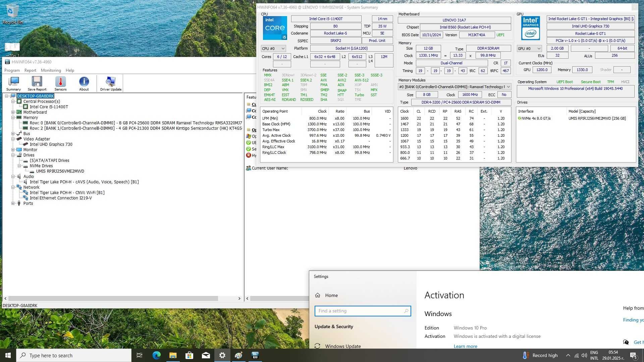
Task: Open Memory Modules DIMM dropdown
Action: point(454,87)
